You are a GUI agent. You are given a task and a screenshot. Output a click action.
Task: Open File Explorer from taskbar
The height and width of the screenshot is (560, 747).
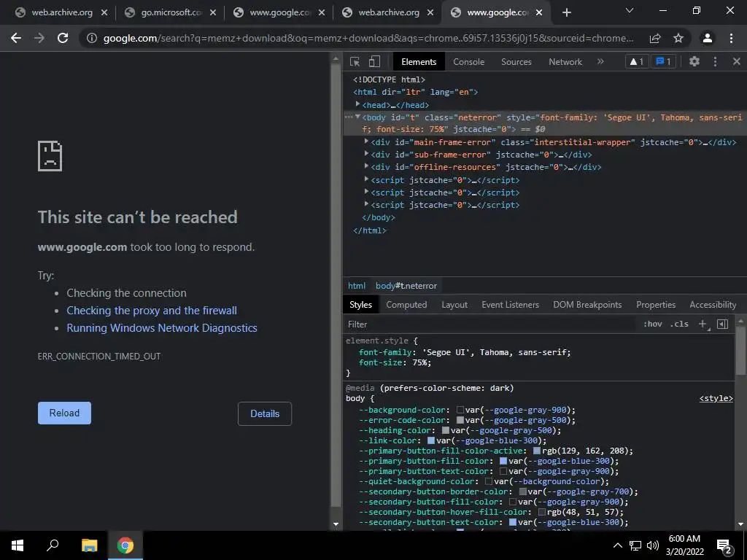89,545
